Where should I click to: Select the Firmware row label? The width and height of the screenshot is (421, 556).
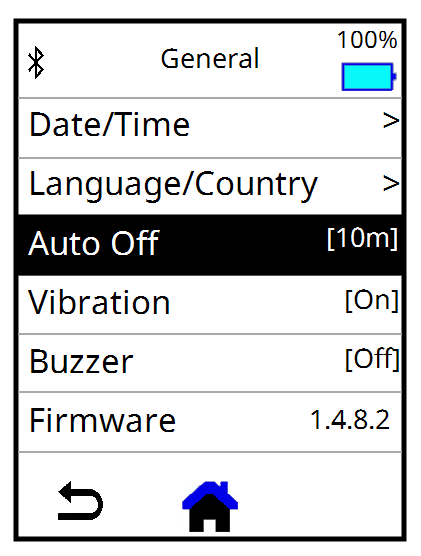point(103,420)
